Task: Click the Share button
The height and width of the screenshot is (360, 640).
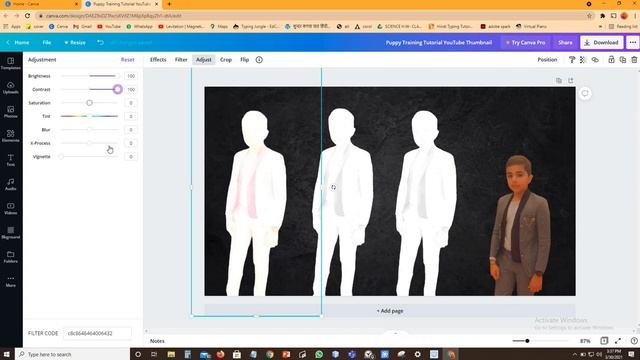Action: tap(565, 42)
